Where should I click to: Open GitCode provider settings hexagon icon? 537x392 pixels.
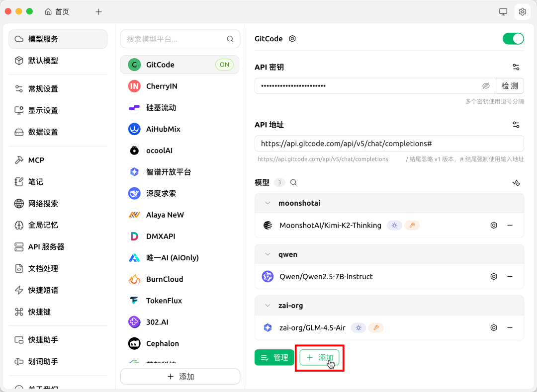pos(292,39)
